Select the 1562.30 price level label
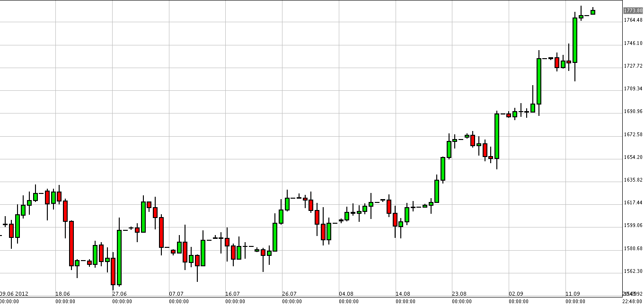 tap(633, 271)
